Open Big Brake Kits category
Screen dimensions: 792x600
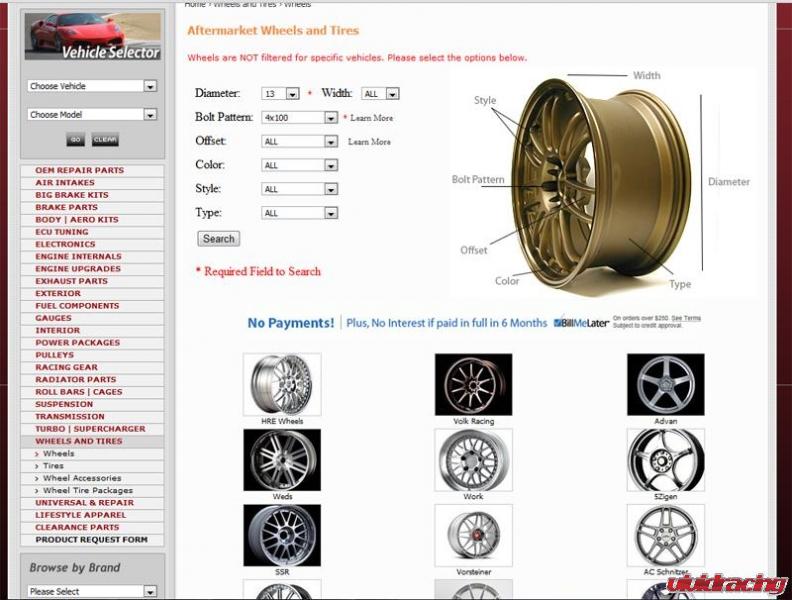click(x=92, y=195)
